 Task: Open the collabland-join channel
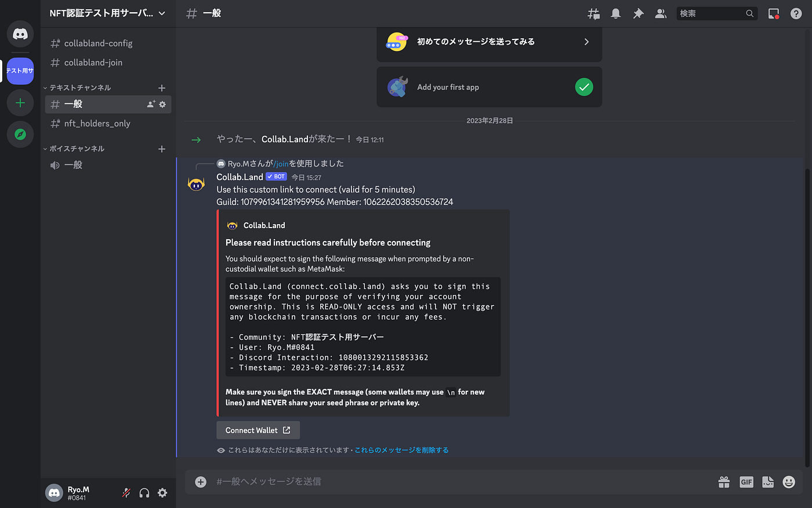coord(108,63)
